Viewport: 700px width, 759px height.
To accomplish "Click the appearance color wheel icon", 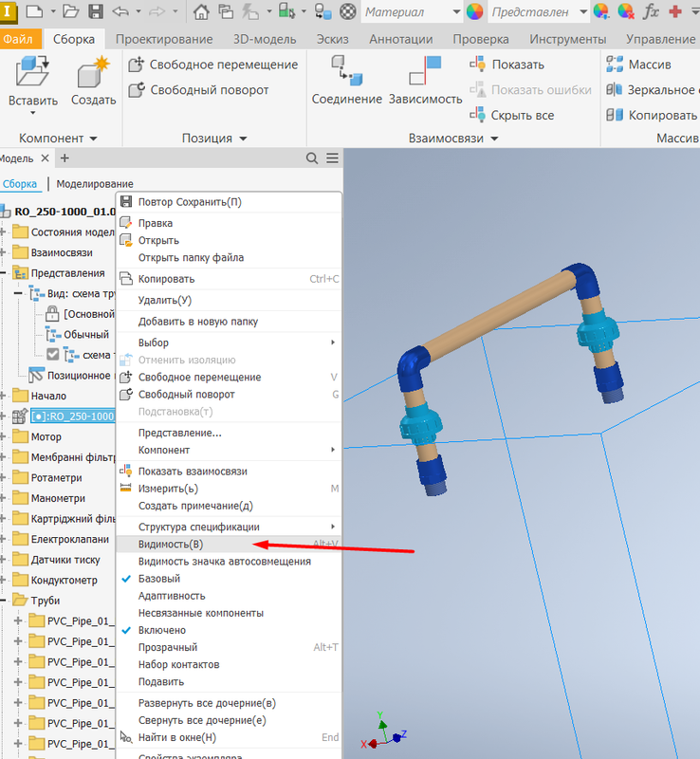I will click(475, 11).
